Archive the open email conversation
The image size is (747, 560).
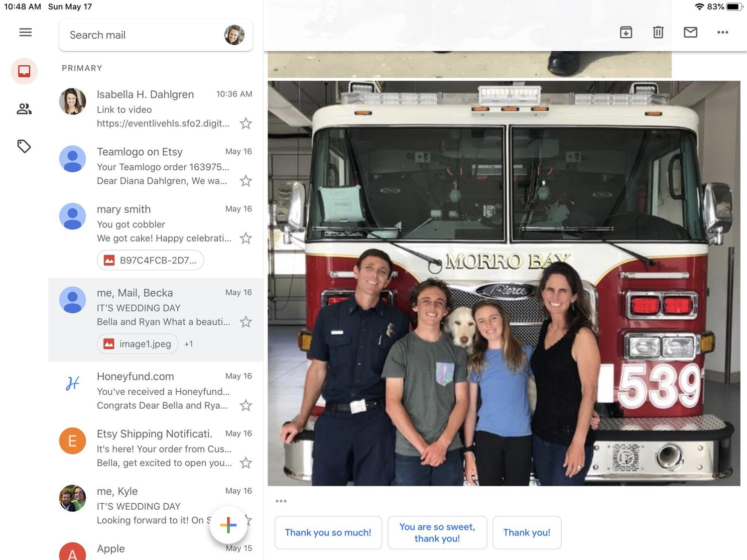626,32
